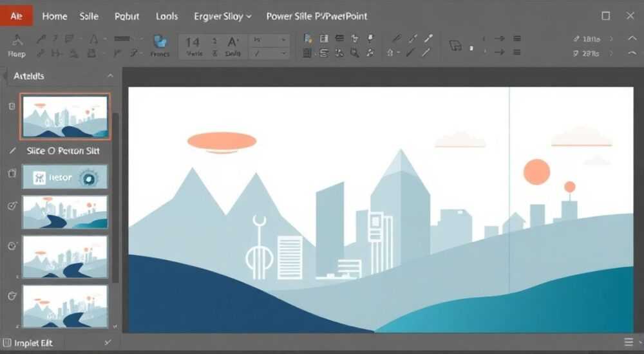Click the icon left of Iletor thumbnail
Viewport: 644px width, 354px height.
click(x=12, y=173)
